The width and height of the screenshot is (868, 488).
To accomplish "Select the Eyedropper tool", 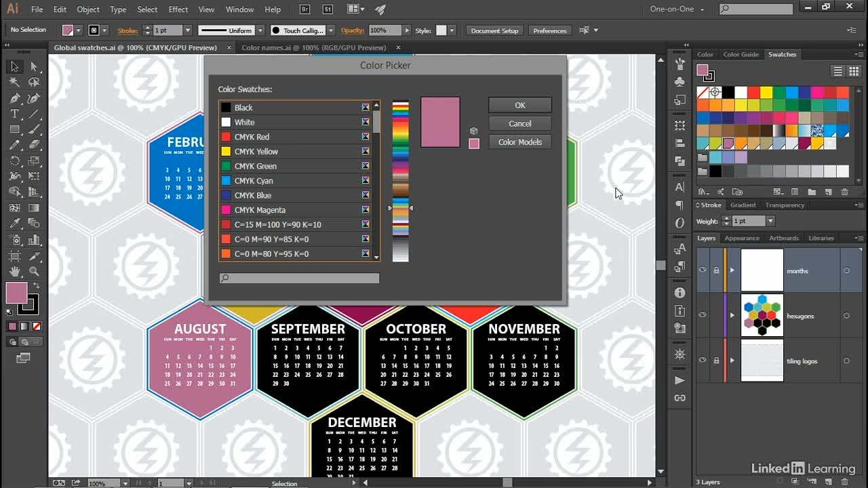I will [14, 224].
